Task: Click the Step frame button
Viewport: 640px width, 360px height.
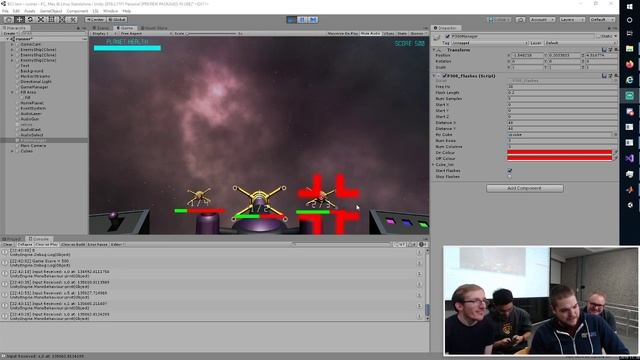Action: 313,20
